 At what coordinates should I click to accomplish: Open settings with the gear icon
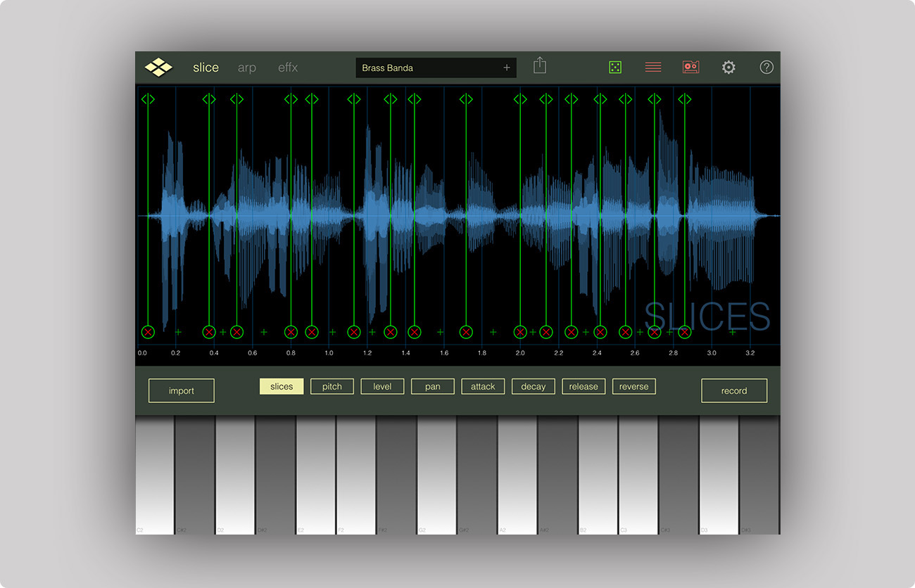click(x=728, y=68)
